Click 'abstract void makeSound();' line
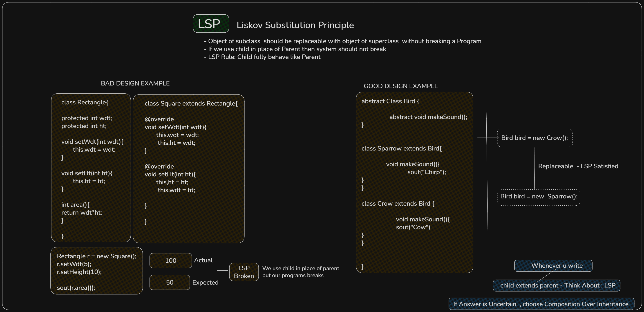The width and height of the screenshot is (644, 312). click(428, 117)
